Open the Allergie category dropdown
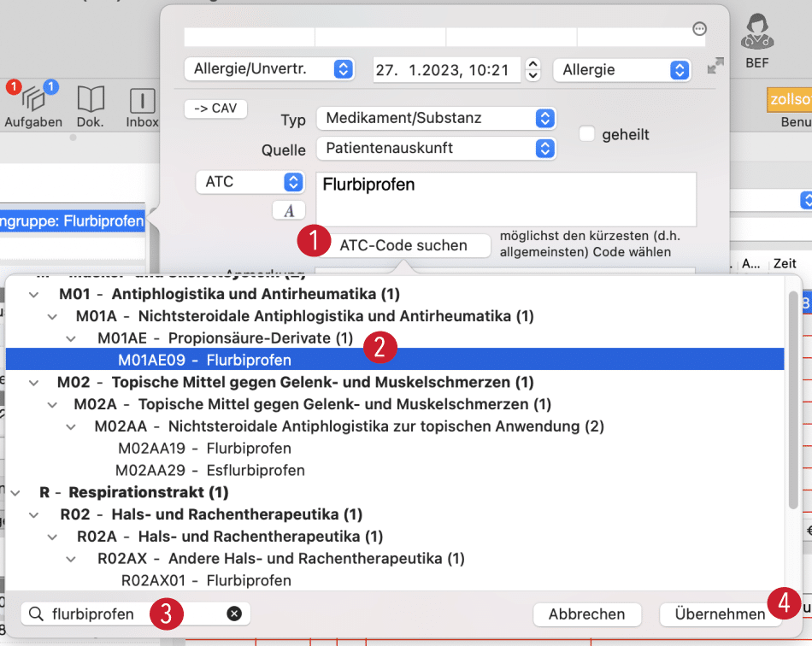812x646 pixels. click(x=622, y=70)
